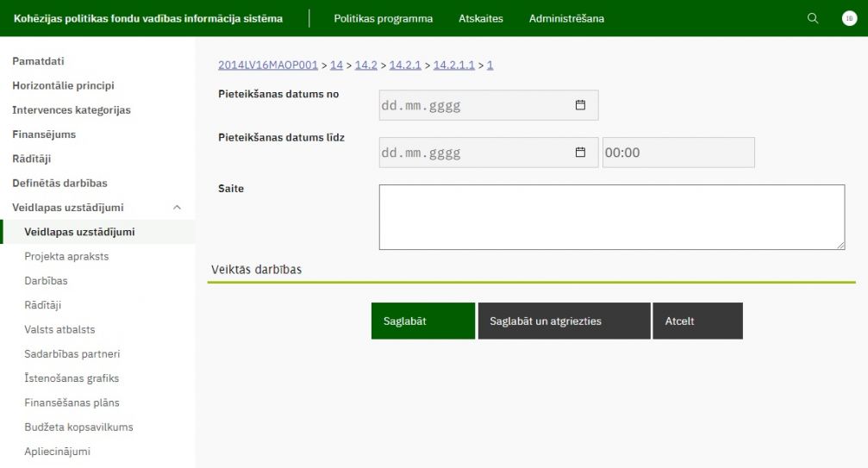868x468 pixels.
Task: Open the Administrēšana menu
Action: (x=566, y=19)
